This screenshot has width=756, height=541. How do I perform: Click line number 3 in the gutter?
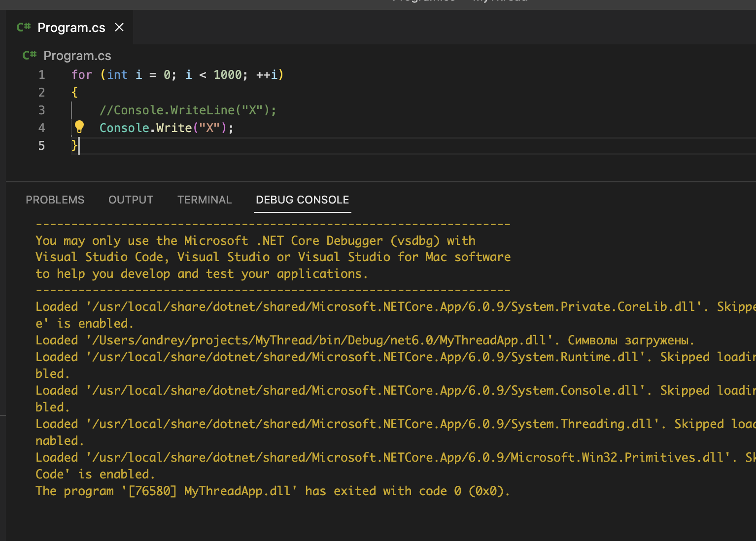click(x=42, y=110)
